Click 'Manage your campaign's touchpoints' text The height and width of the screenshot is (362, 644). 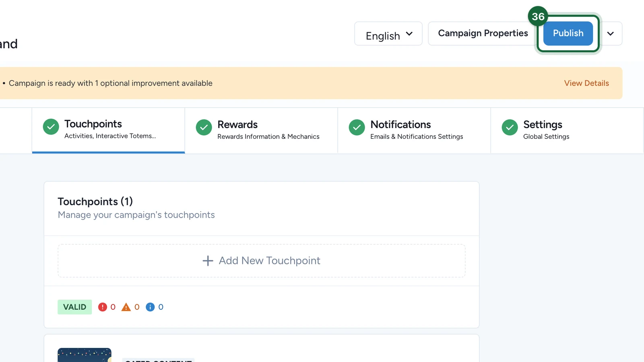tap(136, 215)
